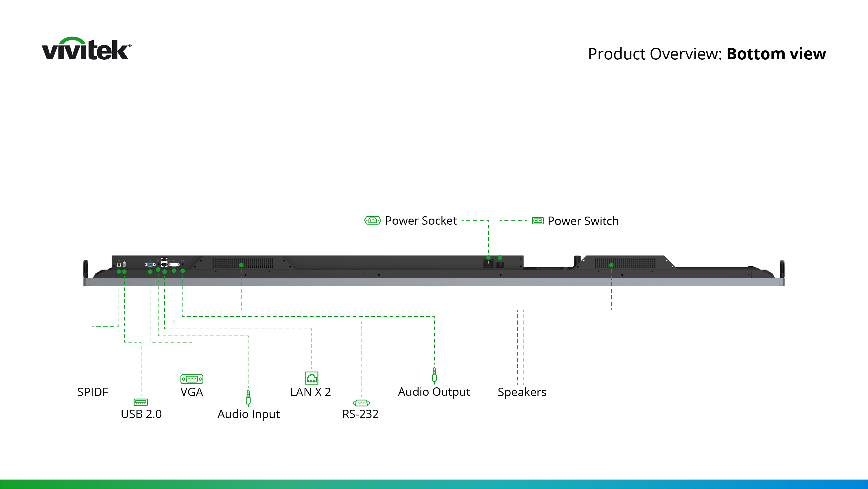Image resolution: width=868 pixels, height=489 pixels.
Task: Click the RS-232 serial connector icon
Action: point(361,403)
